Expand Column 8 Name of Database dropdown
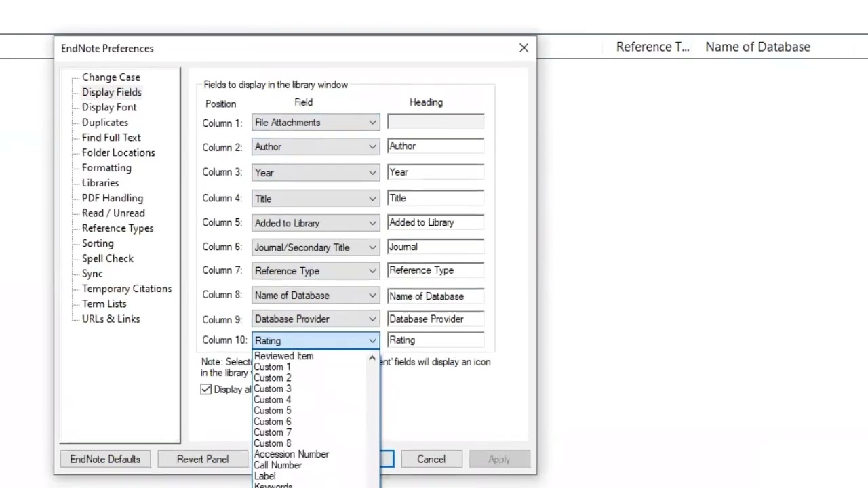Viewport: 868px width, 488px height. click(315, 296)
